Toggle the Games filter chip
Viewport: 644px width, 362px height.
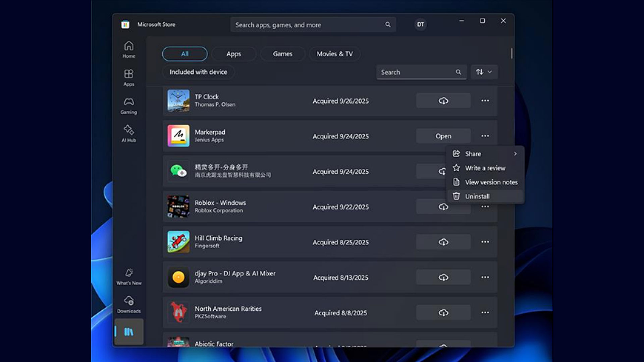coord(282,54)
